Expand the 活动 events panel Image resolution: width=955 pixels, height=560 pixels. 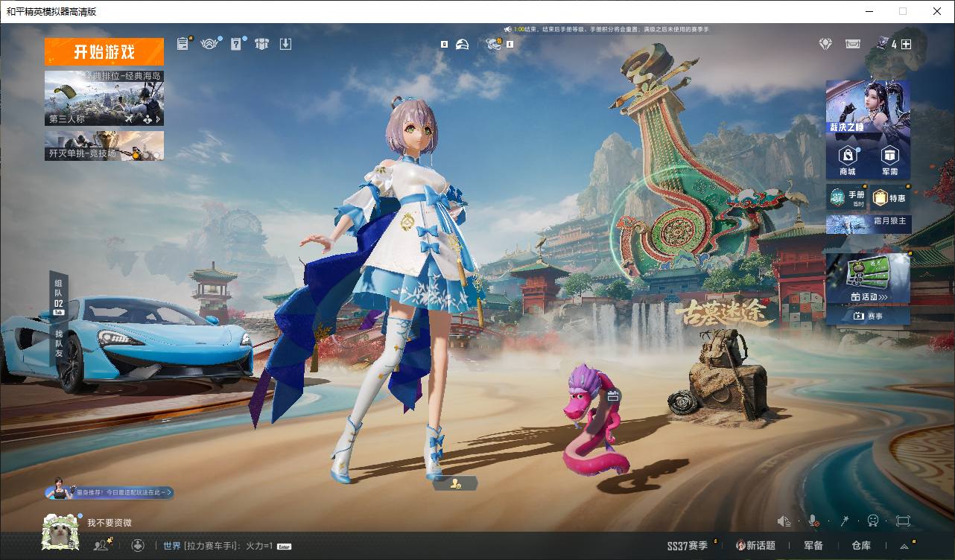(x=868, y=296)
